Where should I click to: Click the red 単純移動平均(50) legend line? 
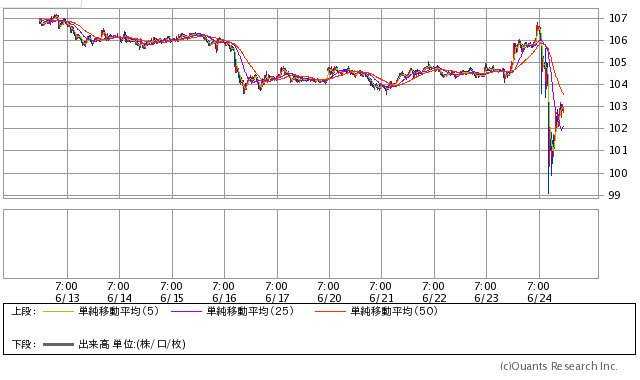tap(330, 312)
